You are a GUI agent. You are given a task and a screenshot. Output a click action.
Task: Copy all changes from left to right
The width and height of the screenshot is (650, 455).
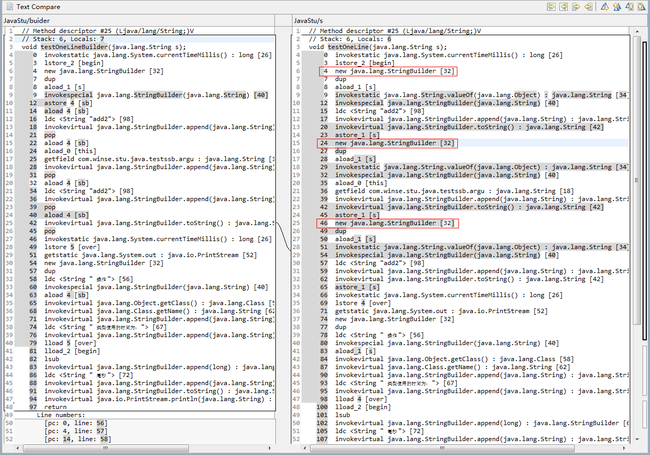pyautogui.click(x=551, y=7)
